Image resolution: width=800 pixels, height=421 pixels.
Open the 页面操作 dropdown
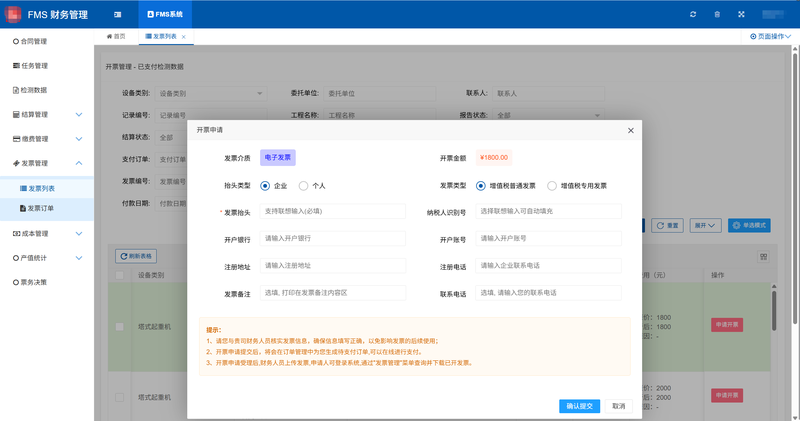pos(770,36)
